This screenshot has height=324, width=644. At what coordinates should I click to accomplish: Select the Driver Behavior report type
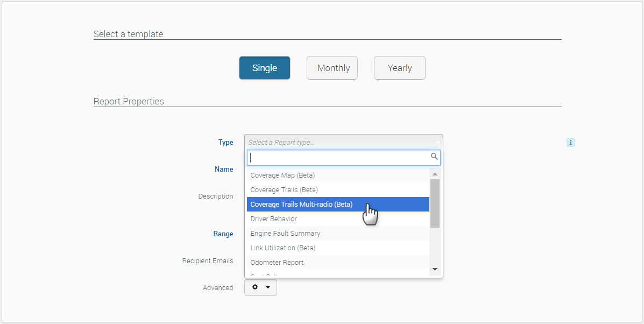(x=273, y=219)
